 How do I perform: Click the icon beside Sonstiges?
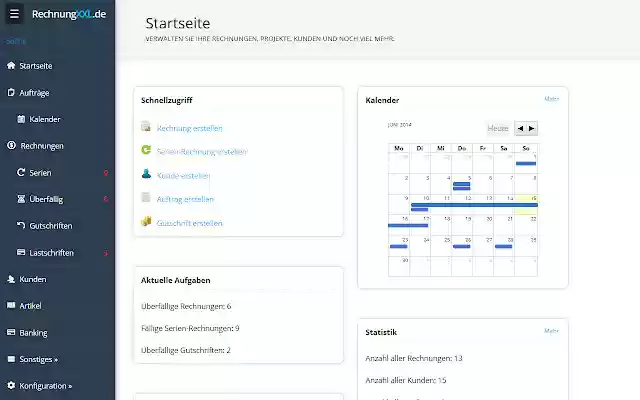pyautogui.click(x=11, y=359)
